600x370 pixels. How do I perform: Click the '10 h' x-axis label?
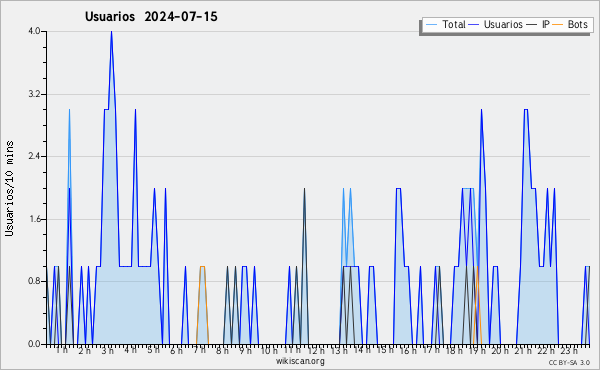pos(269,350)
